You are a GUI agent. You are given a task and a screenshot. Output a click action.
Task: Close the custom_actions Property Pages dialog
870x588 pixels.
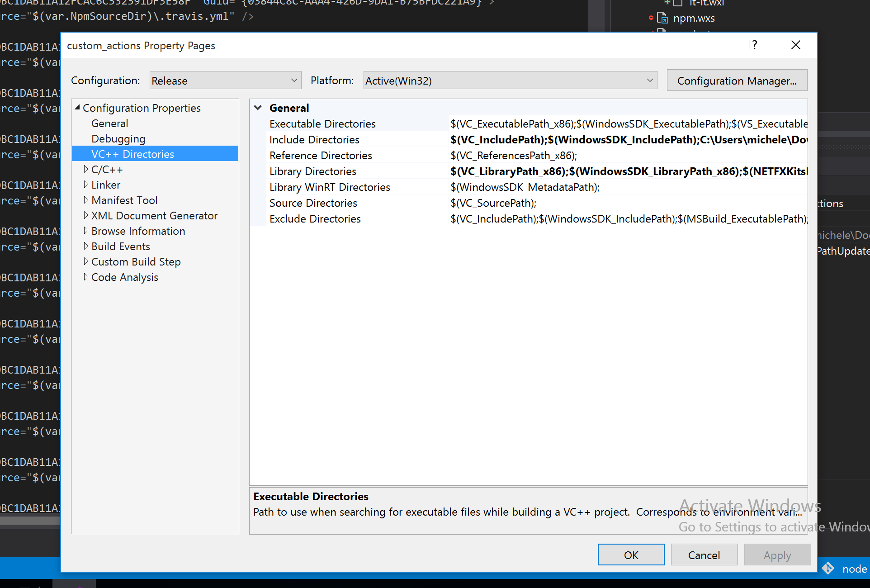pyautogui.click(x=796, y=45)
